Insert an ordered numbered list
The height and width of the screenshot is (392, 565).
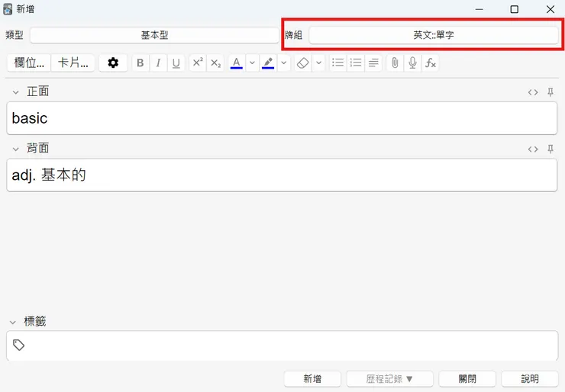[356, 63]
